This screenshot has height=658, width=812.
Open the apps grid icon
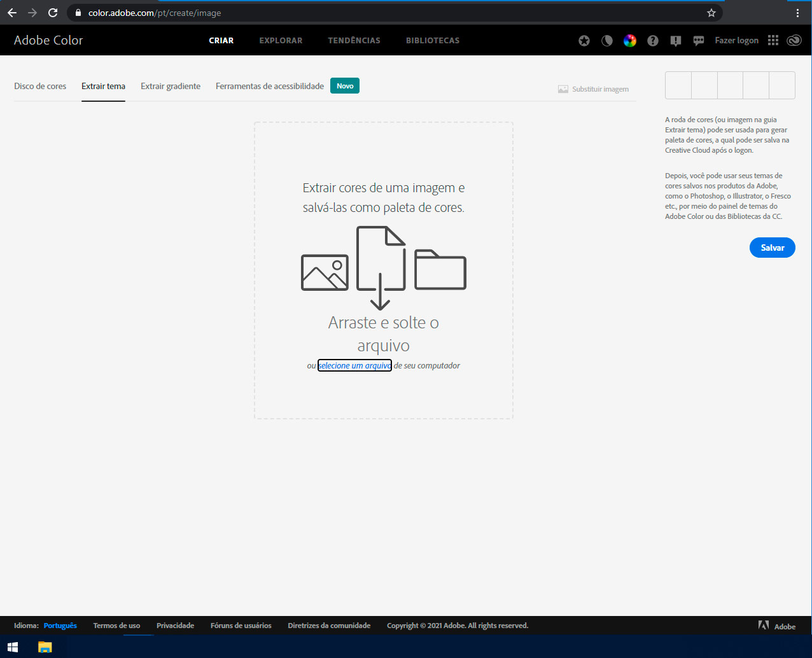pos(773,40)
